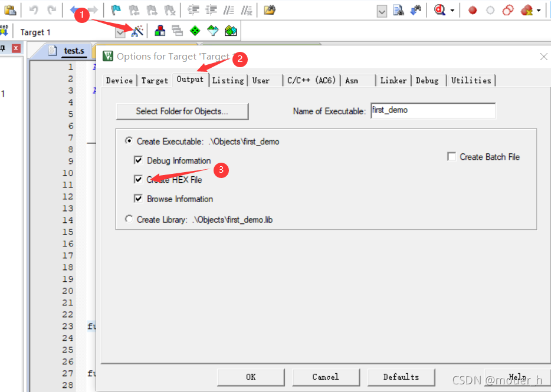Click the incremental find binoculars icon
Image resolution: width=551 pixels, height=392 pixels.
pos(416,10)
